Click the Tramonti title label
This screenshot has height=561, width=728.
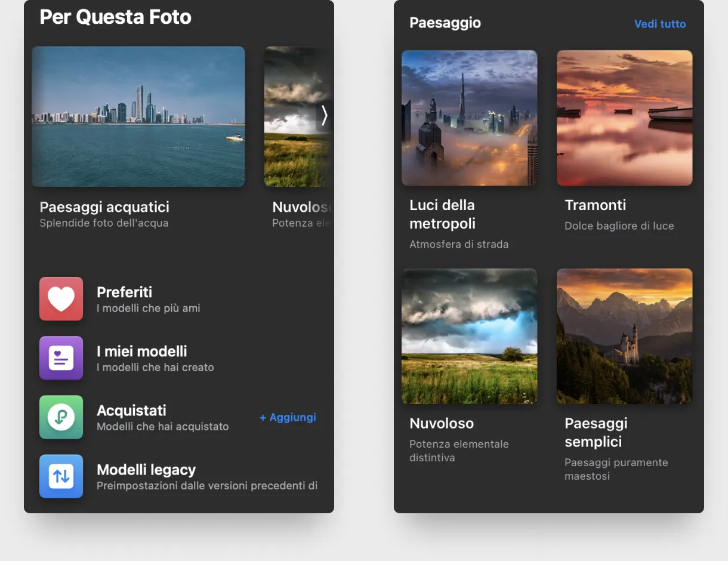coord(595,205)
